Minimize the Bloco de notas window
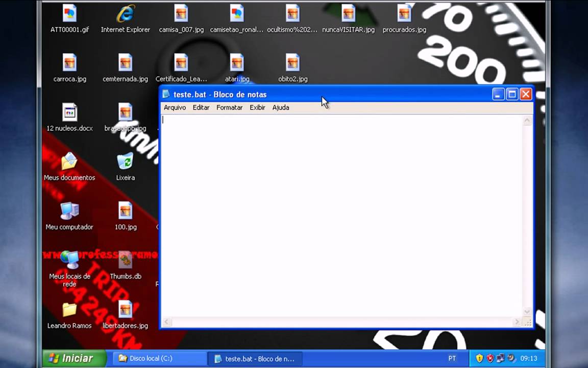 click(x=498, y=94)
